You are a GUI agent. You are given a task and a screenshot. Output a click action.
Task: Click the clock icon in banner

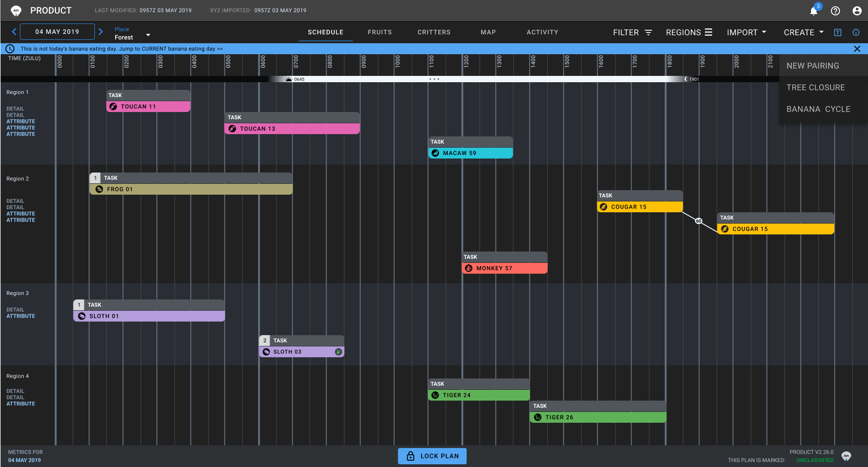[10, 49]
